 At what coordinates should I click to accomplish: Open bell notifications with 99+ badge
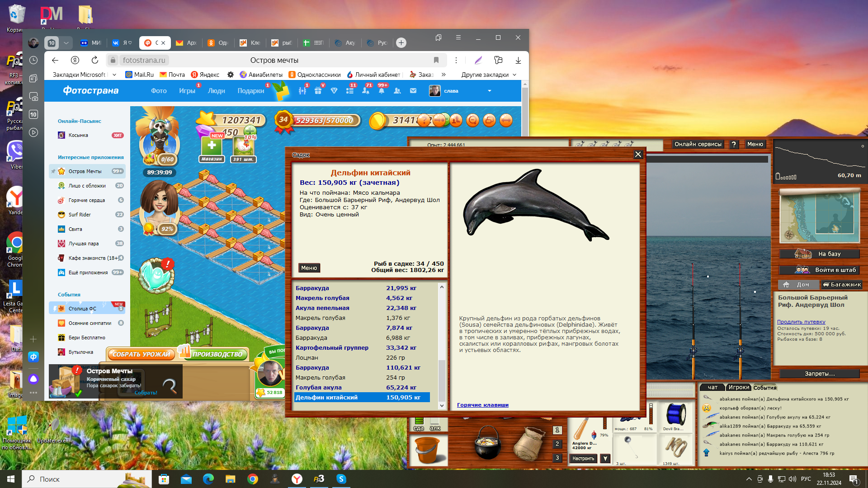(x=381, y=90)
